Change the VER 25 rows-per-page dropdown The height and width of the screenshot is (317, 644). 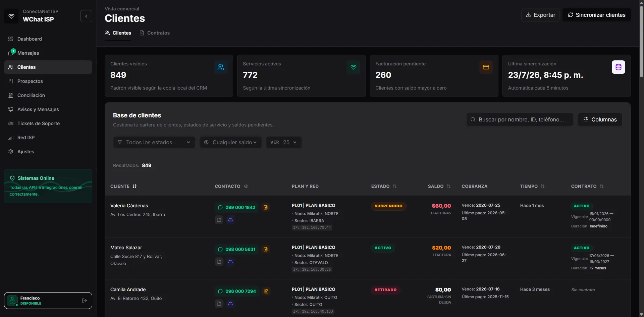tap(284, 142)
